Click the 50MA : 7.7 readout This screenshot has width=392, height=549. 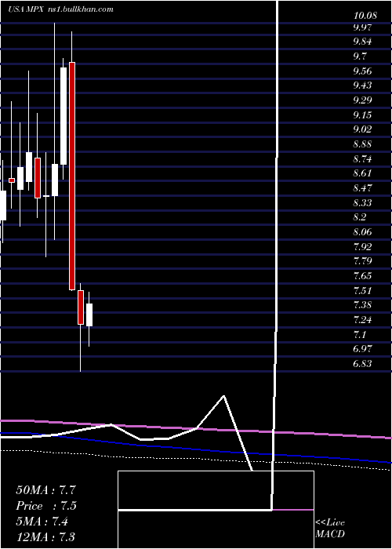(x=45, y=490)
